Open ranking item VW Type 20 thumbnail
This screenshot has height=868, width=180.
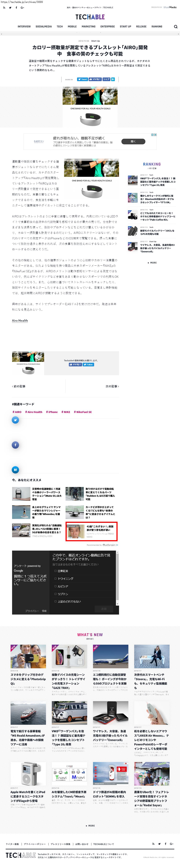pyautogui.click(x=133, y=180)
